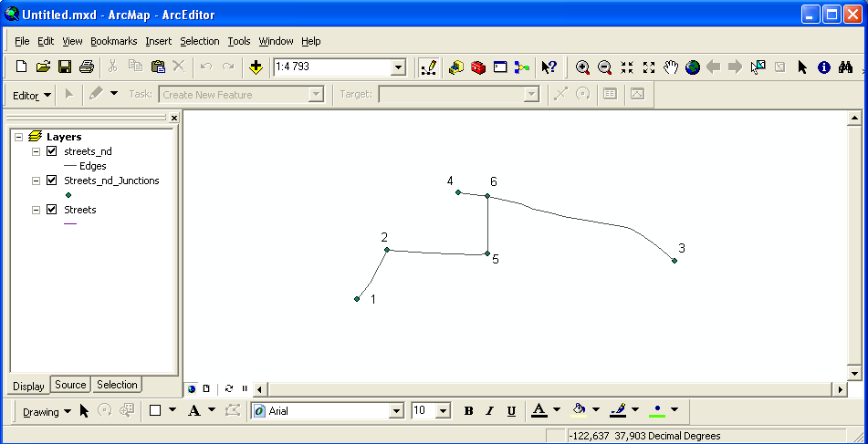Zoom to Full Extent globe icon
868x444 pixels.
[x=693, y=67]
